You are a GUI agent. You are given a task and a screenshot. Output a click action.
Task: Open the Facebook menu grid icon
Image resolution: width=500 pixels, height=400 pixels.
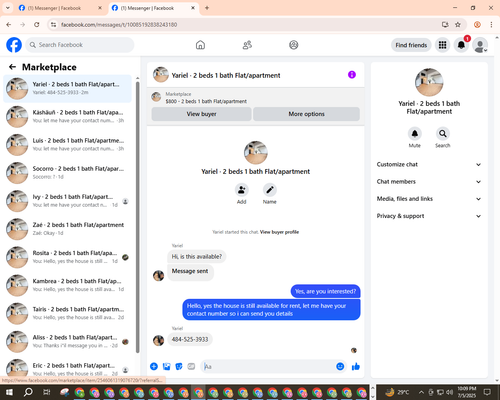pos(442,45)
